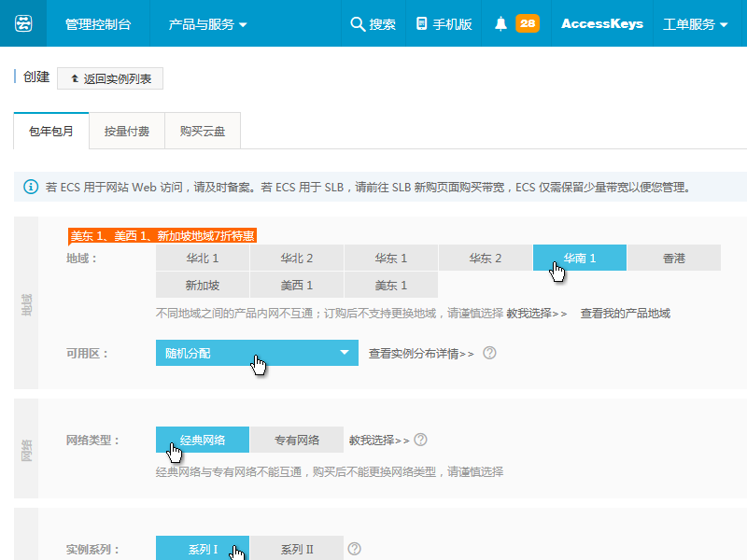Choose 专有网络 network type
This screenshot has width=747, height=560.
pyautogui.click(x=297, y=440)
